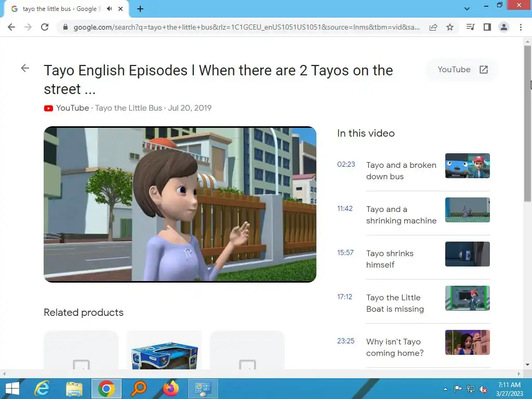Jump to timestamp 23:25
The image size is (532, 399).
(x=345, y=341)
